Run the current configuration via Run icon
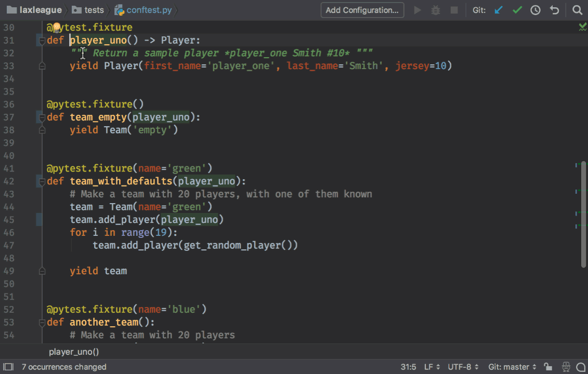The width and height of the screenshot is (588, 374). pyautogui.click(x=417, y=10)
